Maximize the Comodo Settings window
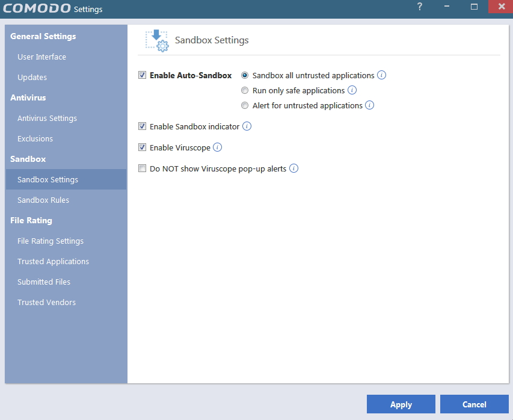The height and width of the screenshot is (420, 513). [x=474, y=7]
